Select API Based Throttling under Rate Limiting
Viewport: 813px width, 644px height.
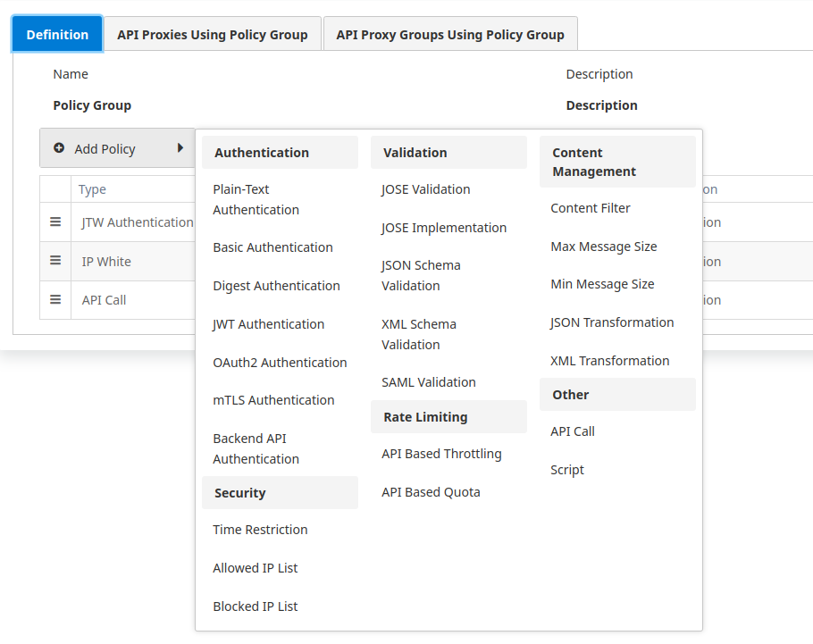[x=441, y=453]
